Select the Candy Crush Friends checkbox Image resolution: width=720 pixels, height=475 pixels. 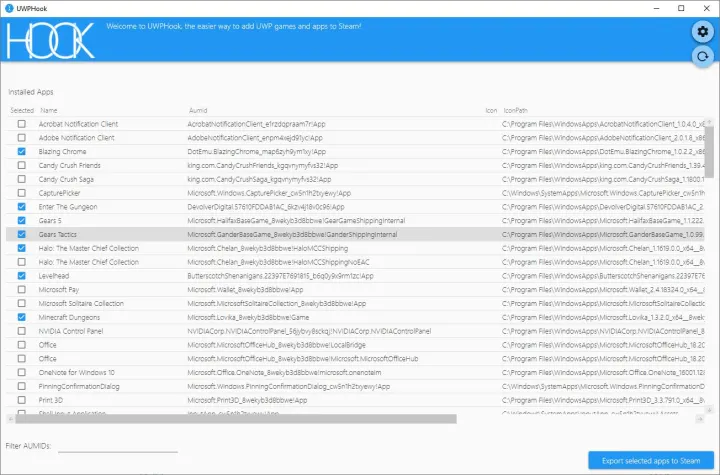pyautogui.click(x=22, y=165)
